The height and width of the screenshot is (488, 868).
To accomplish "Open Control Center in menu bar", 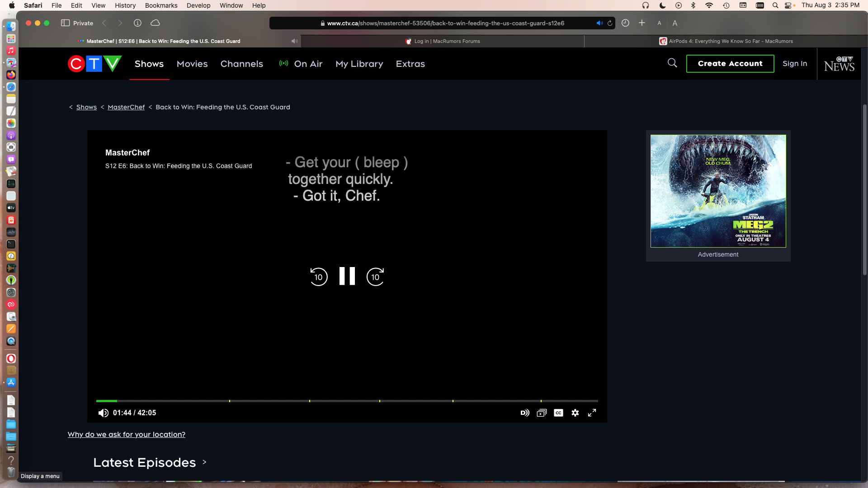I will [x=788, y=5].
